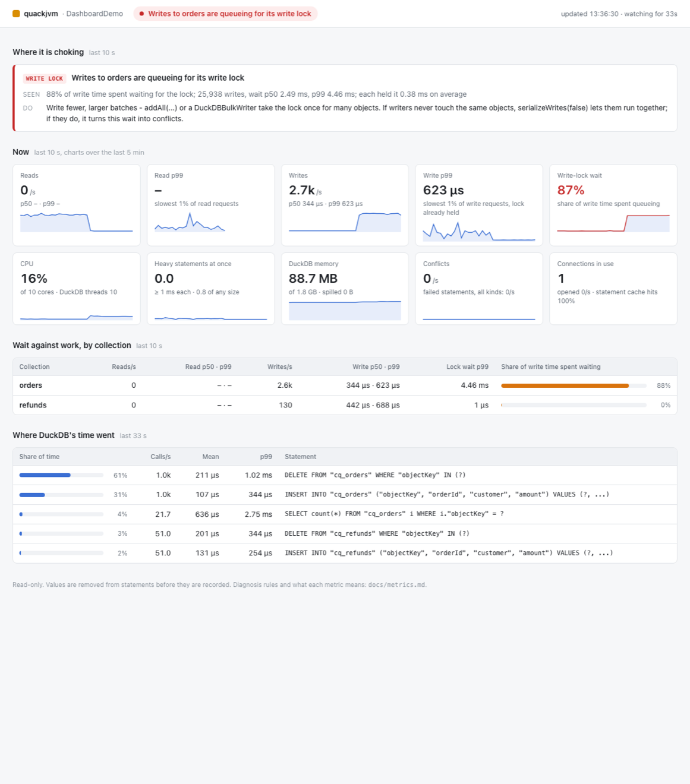Screen dimensions: 690x784
Task: Click the Conflicts sparkline chart
Action: pyautogui.click(x=479, y=318)
